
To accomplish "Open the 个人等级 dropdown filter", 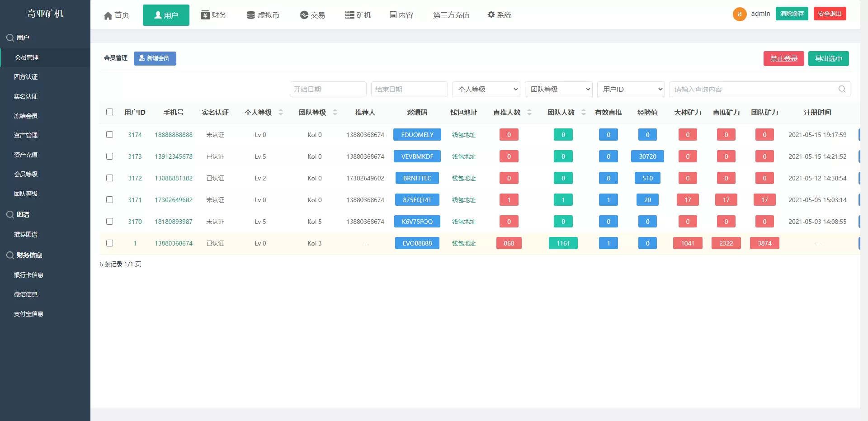I will 486,90.
